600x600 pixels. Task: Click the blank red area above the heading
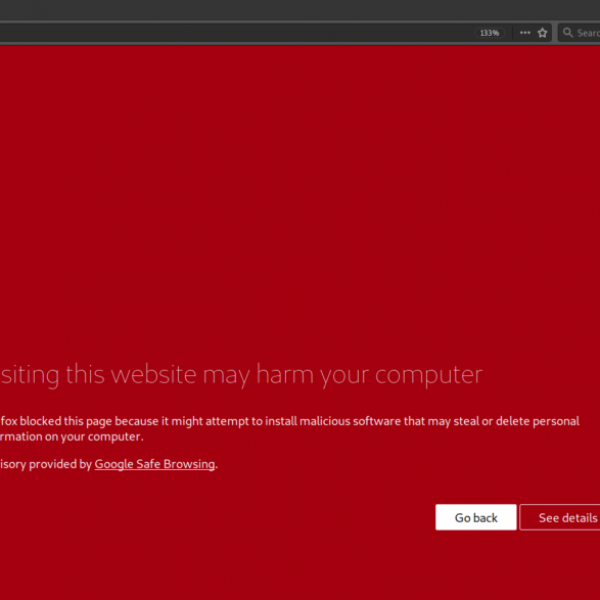click(x=300, y=200)
